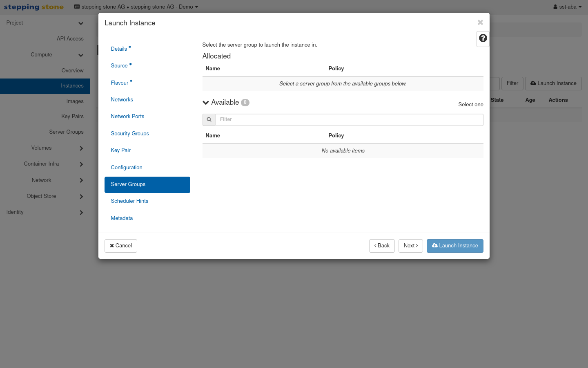Image resolution: width=588 pixels, height=368 pixels.
Task: Collapse the Compute sidebar chevron
Action: coord(81,55)
